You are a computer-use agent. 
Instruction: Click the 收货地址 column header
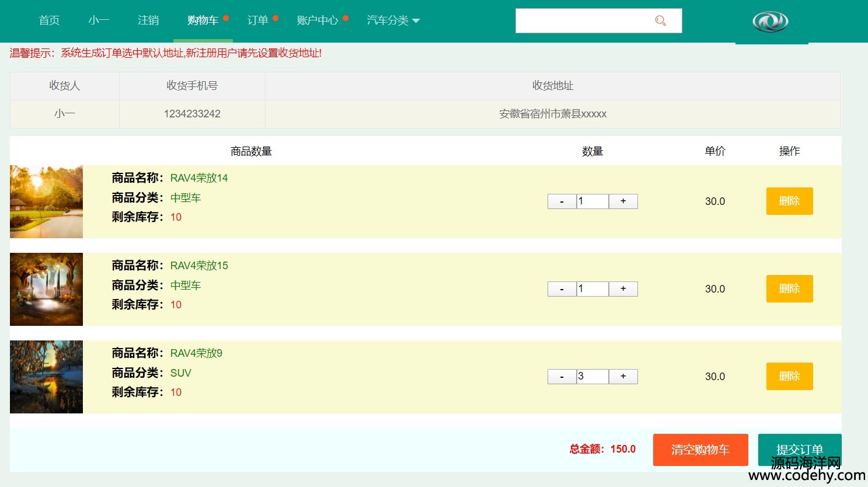click(x=553, y=86)
